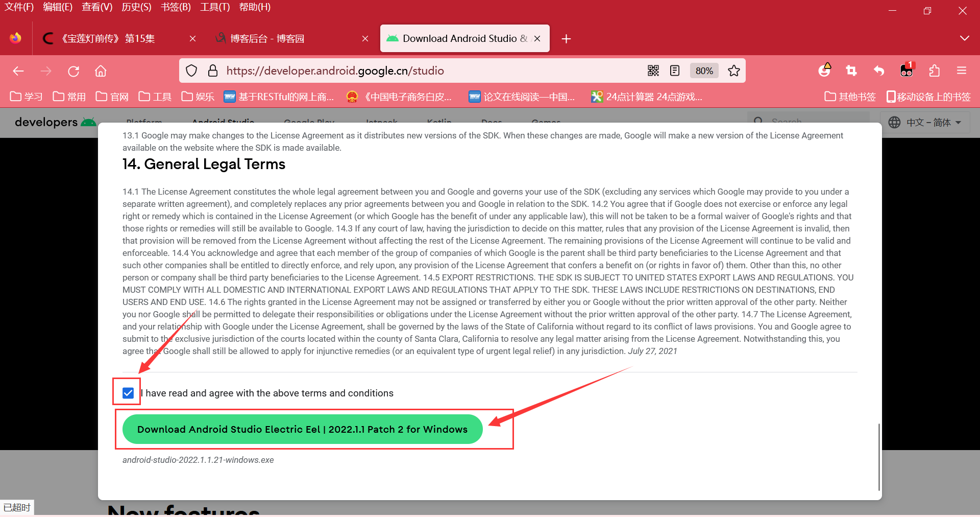This screenshot has width=980, height=517.
Task: Close the 宝莲灯前传 tab
Action: tap(192, 39)
